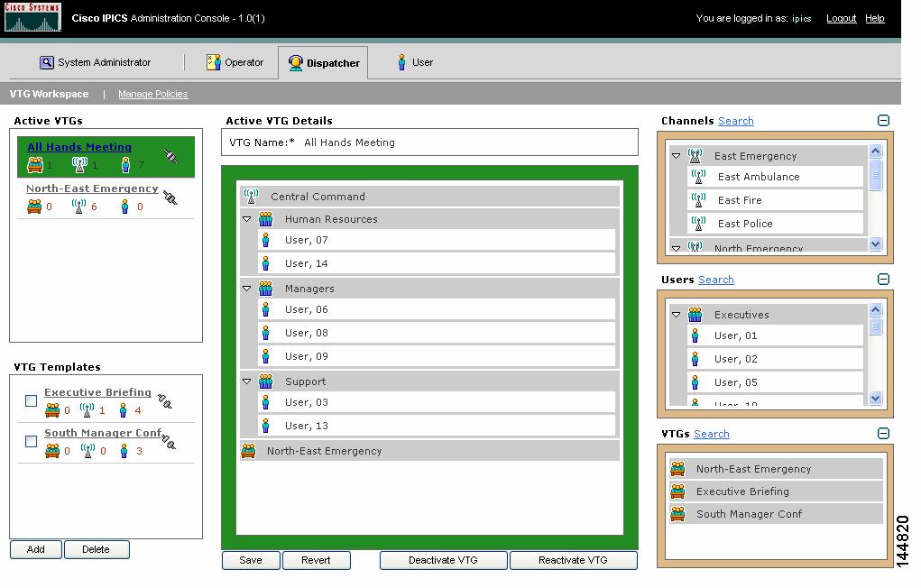Collapse the Support group

pos(246,381)
